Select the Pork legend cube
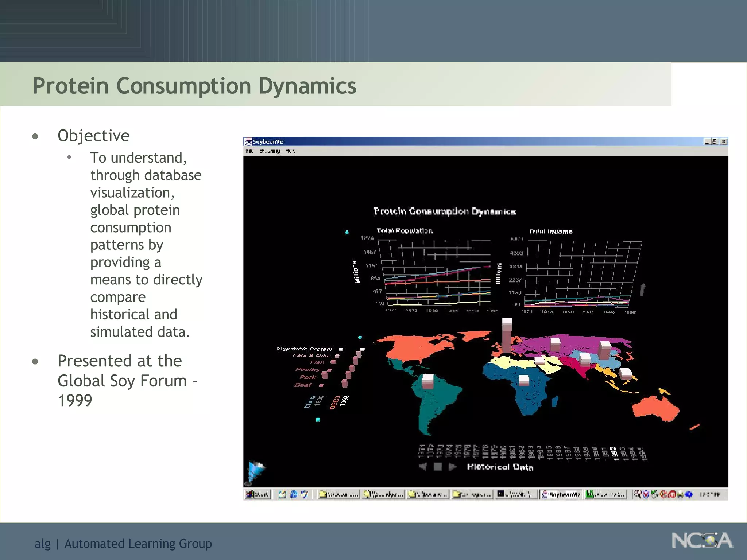Image resolution: width=747 pixels, height=560 pixels. [x=325, y=374]
